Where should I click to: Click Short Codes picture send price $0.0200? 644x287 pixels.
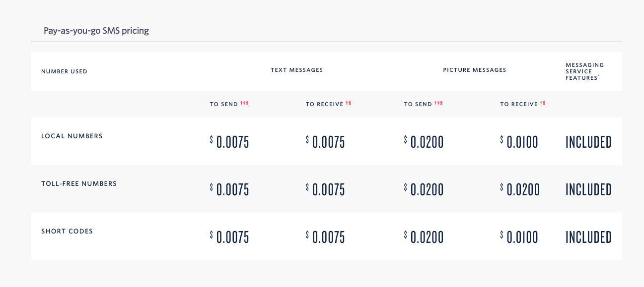click(x=424, y=237)
